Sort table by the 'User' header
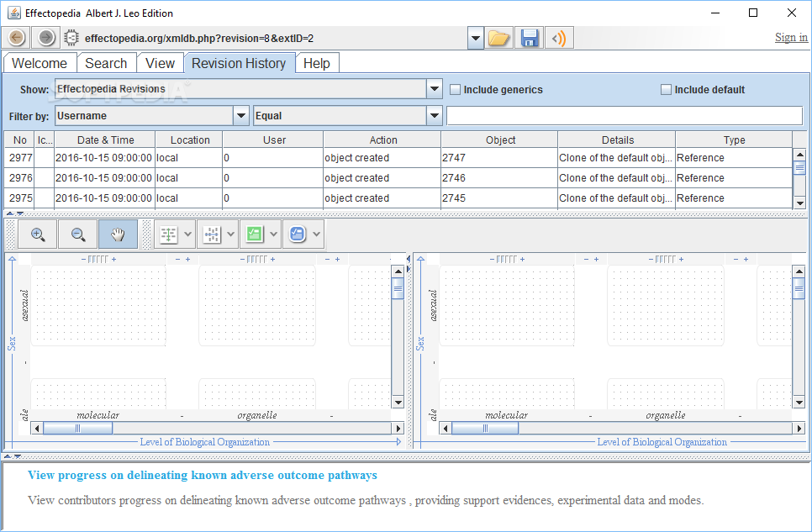 (274, 140)
